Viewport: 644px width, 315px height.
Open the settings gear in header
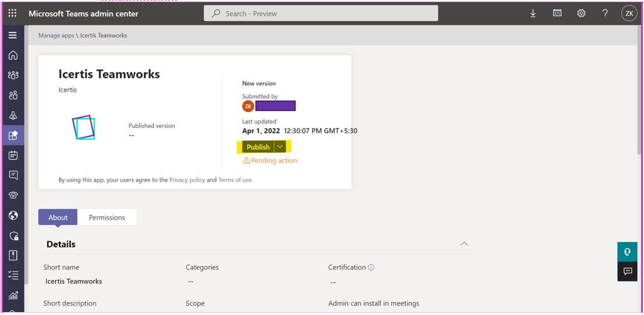tap(581, 13)
